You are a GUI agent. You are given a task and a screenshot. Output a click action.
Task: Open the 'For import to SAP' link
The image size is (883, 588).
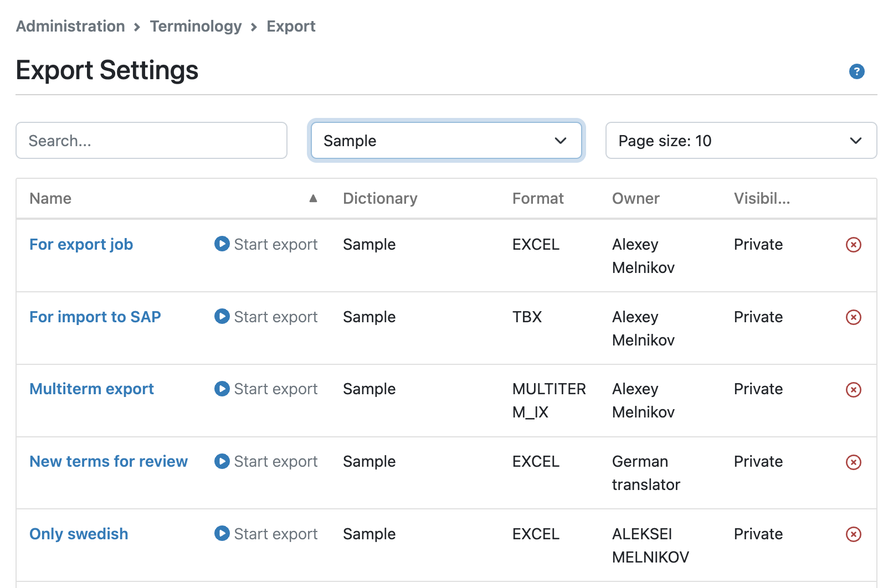pyautogui.click(x=95, y=317)
